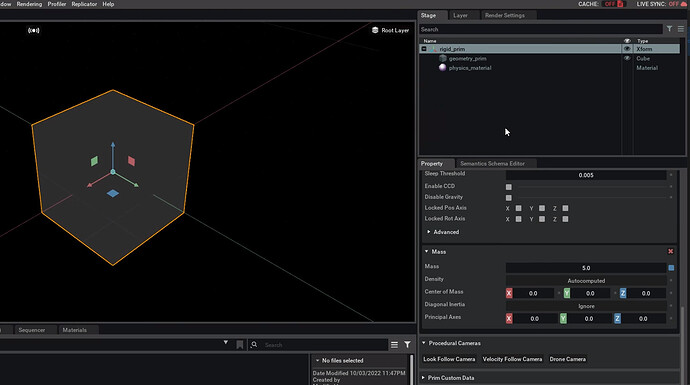Screen dimensions: 690x385
Task: Open the Replicator menu
Action: point(84,4)
